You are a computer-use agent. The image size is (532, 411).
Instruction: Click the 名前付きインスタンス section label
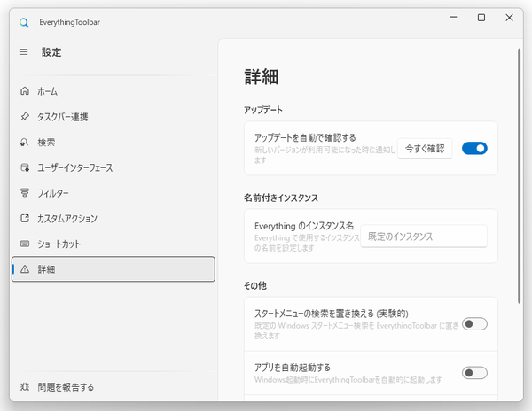click(280, 198)
